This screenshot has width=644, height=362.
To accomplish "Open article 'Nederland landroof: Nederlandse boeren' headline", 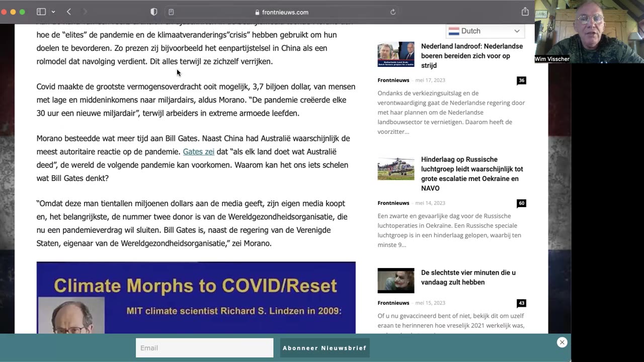I will click(472, 56).
